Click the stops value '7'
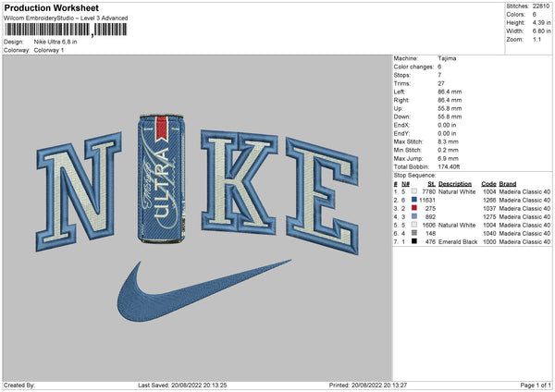This screenshot has height=392, width=555. [439, 75]
